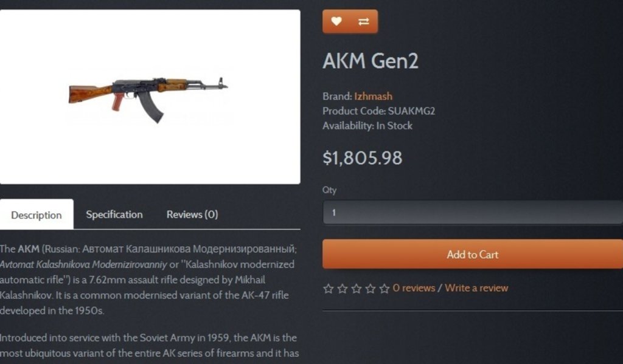Viewport: 623px width, 364px height.
Task: Open the Description tab
Action: click(x=37, y=215)
